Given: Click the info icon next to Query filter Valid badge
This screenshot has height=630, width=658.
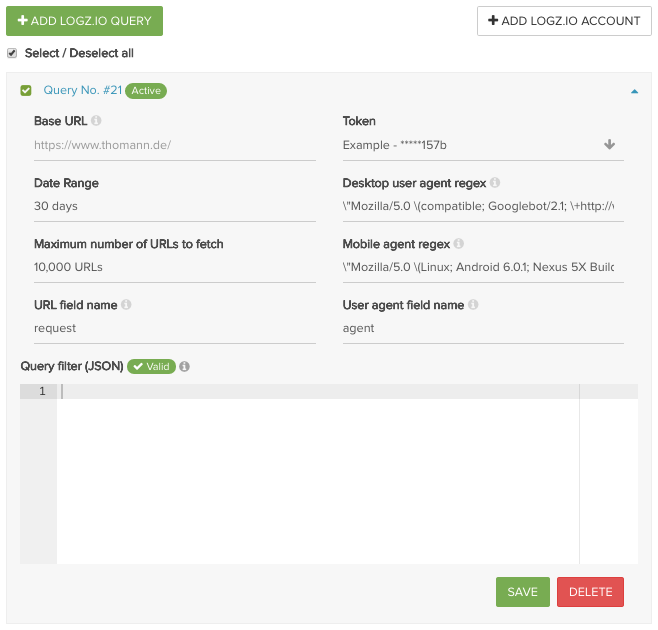Looking at the screenshot, I should 185,367.
